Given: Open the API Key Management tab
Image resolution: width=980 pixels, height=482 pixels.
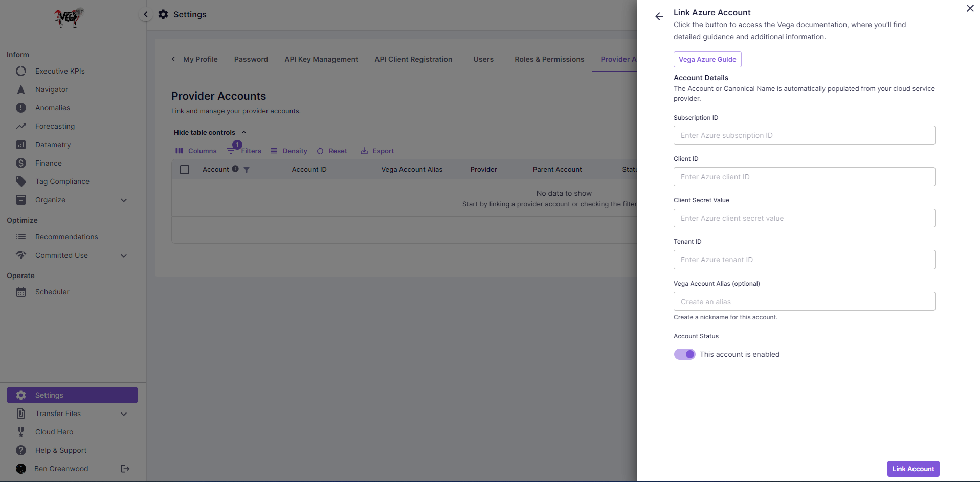Looking at the screenshot, I should (x=321, y=59).
